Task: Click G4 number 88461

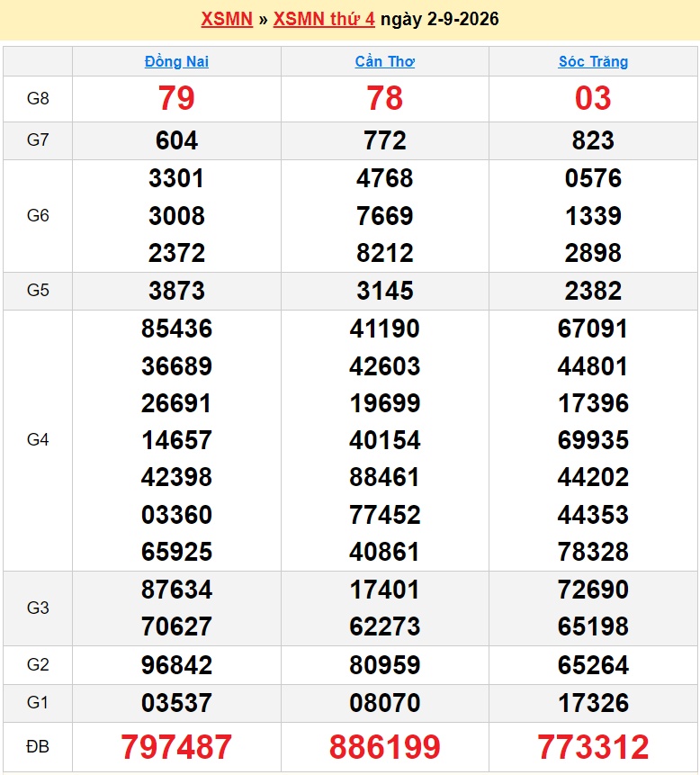Action: pos(385,477)
